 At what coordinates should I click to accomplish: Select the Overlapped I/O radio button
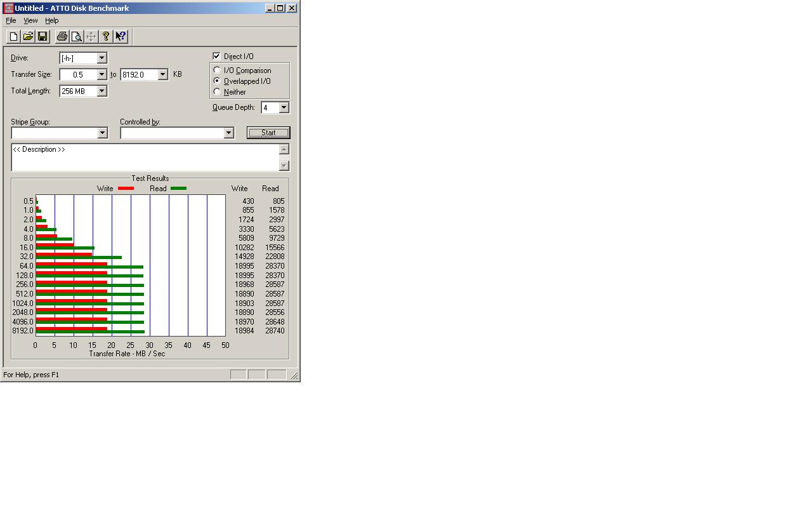(x=217, y=81)
